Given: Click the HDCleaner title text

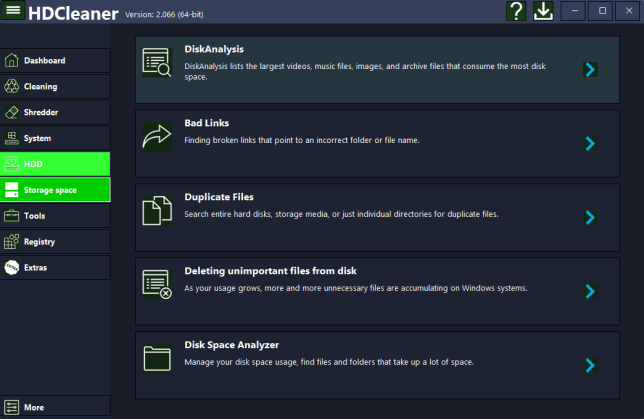Looking at the screenshot, I should point(73,14).
